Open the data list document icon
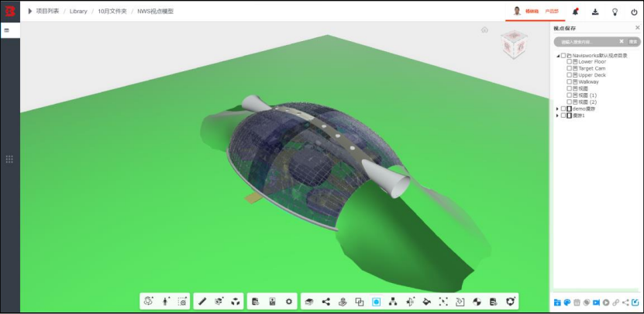The height and width of the screenshot is (314, 644). (x=493, y=302)
